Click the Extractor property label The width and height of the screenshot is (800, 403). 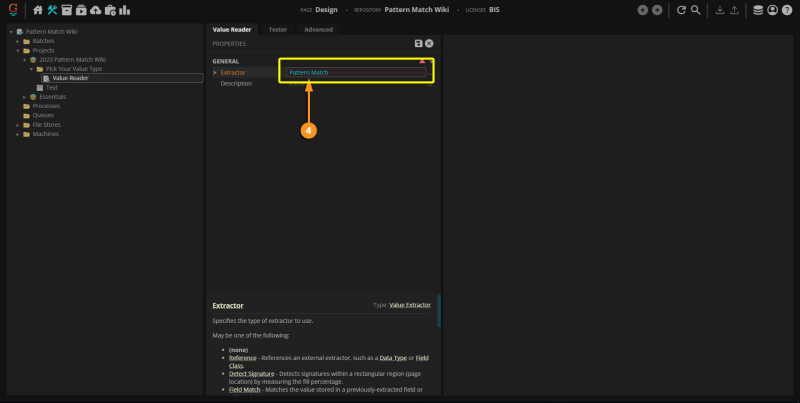[233, 72]
